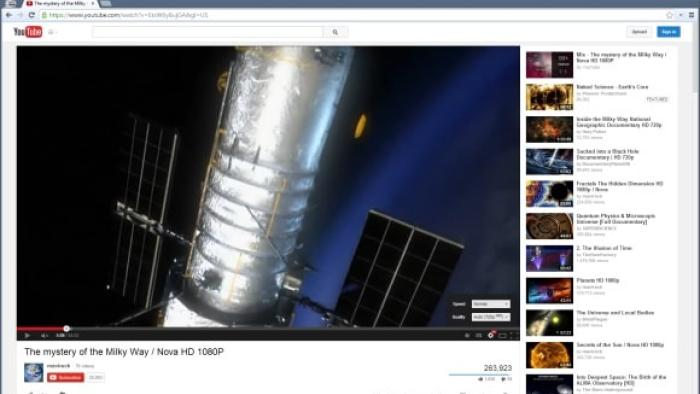Click the Fractals video thumbnail
This screenshot has height=394, width=700.
(549, 194)
